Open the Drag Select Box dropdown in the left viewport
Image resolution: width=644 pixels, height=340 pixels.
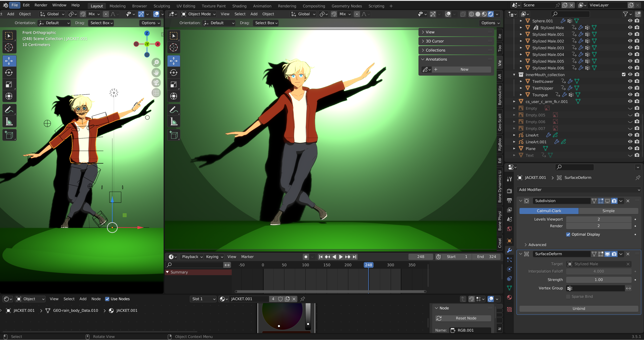tap(101, 23)
